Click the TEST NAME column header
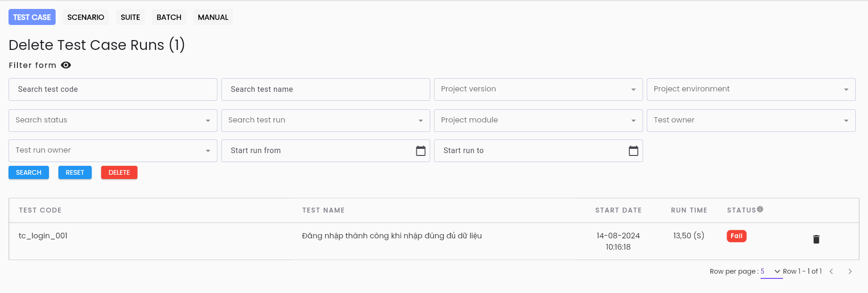868x293 pixels. (x=323, y=210)
